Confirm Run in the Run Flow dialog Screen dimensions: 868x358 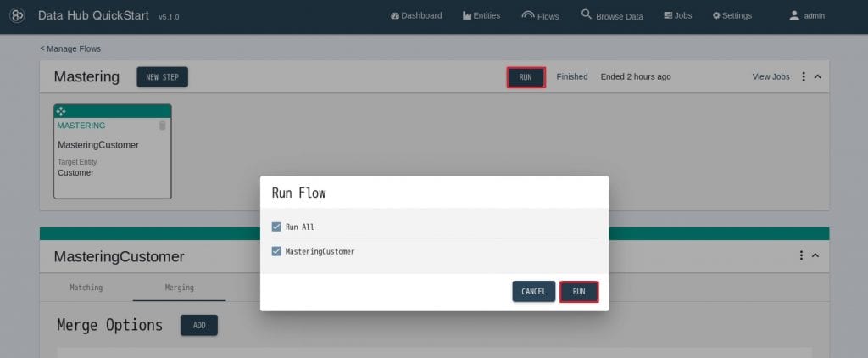click(x=579, y=292)
